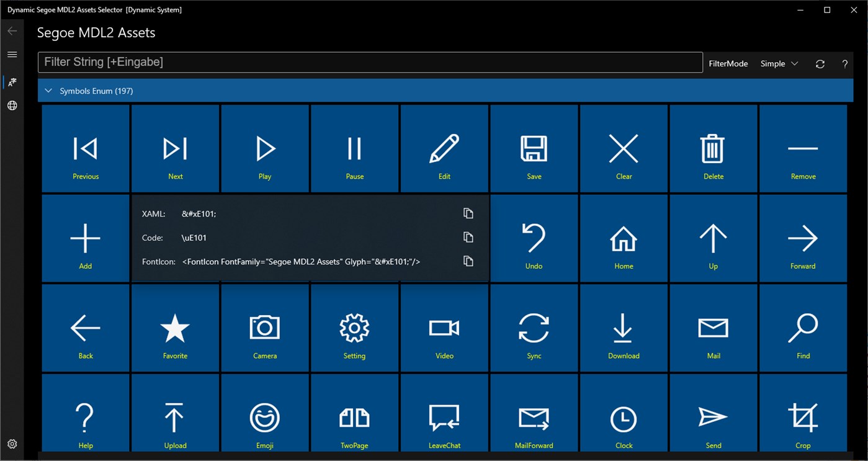This screenshot has height=461, width=868.
Task: Open the font symbols sidebar page
Action: pos(12,82)
